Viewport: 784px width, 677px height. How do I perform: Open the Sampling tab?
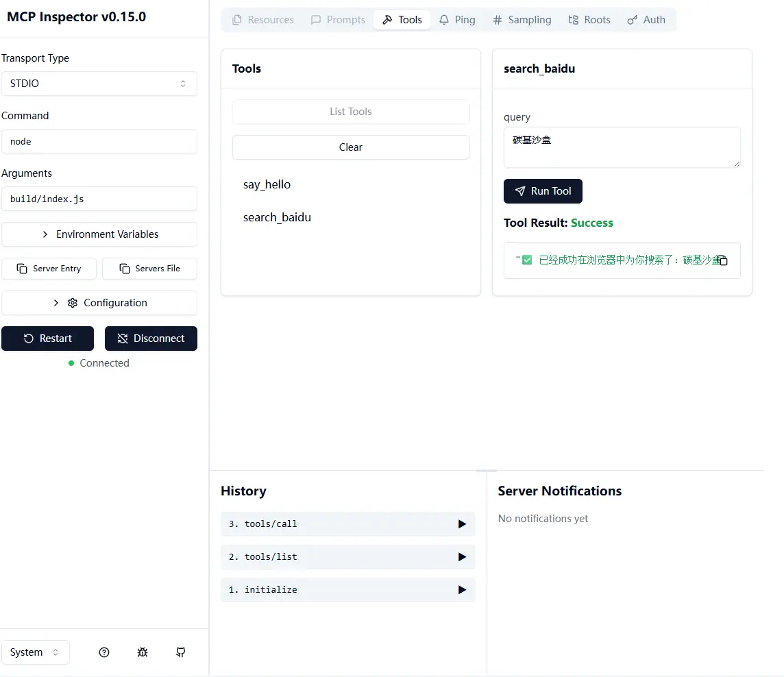[522, 20]
